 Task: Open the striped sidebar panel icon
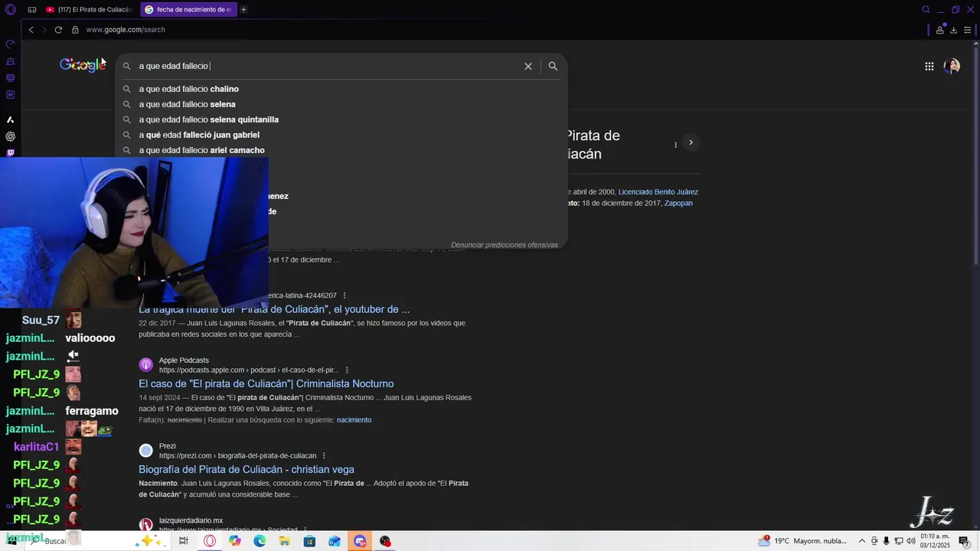click(10, 78)
